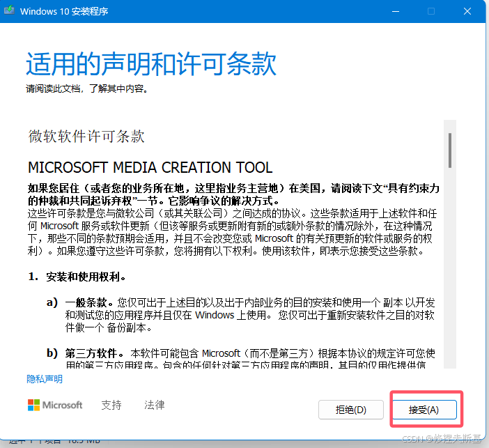Click the heading MICROSOFT MEDIA CREATION TOOL
The width and height of the screenshot is (489, 448).
150,167
